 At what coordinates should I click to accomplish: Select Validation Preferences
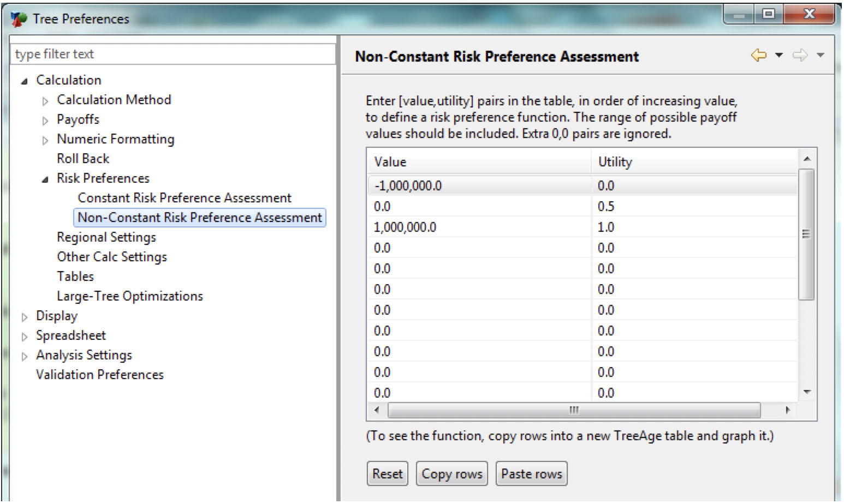pyautogui.click(x=100, y=374)
